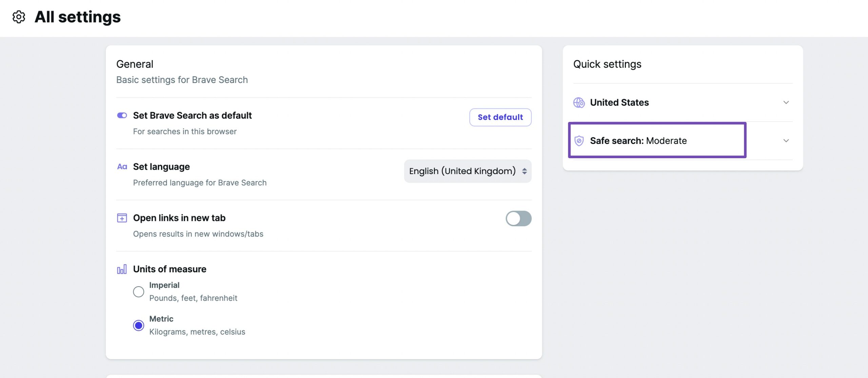The image size is (868, 378).
Task: Click the Set language label
Action: [x=161, y=167]
